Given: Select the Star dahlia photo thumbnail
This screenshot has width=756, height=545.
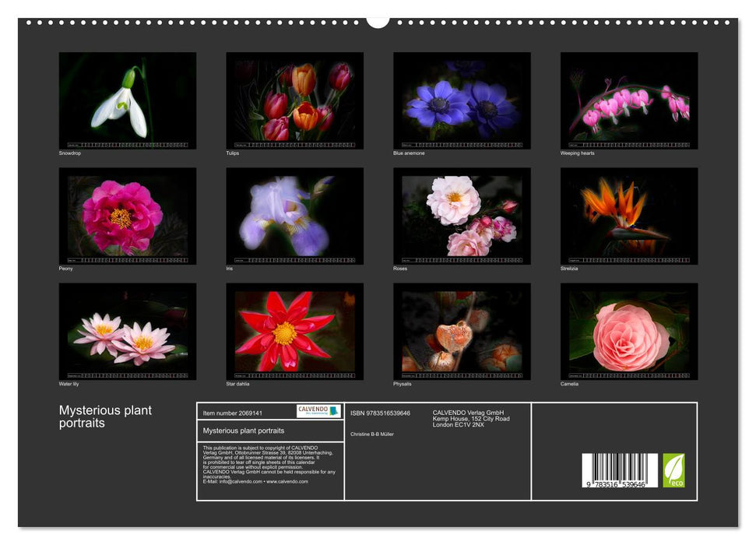Looking at the screenshot, I should pyautogui.click(x=294, y=331).
